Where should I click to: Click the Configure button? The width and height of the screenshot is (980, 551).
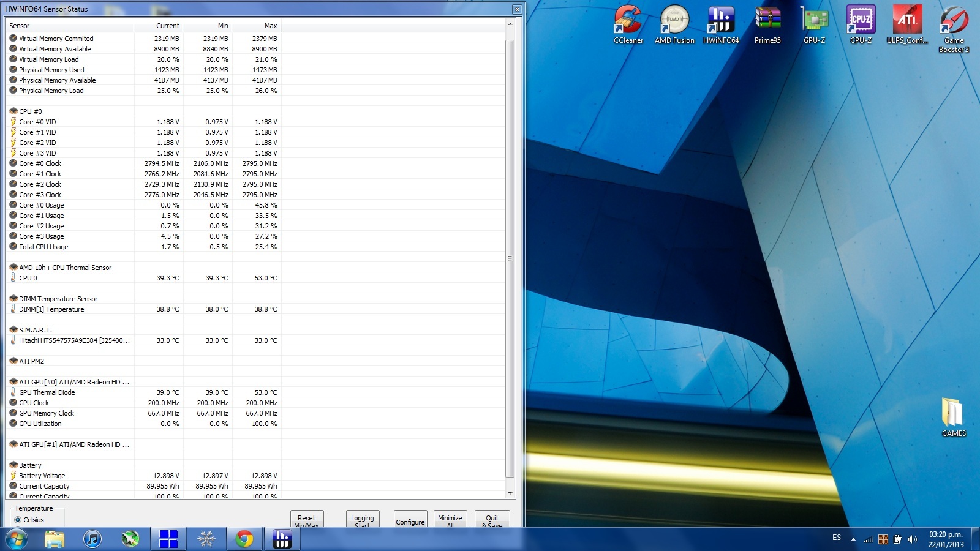[x=410, y=521]
